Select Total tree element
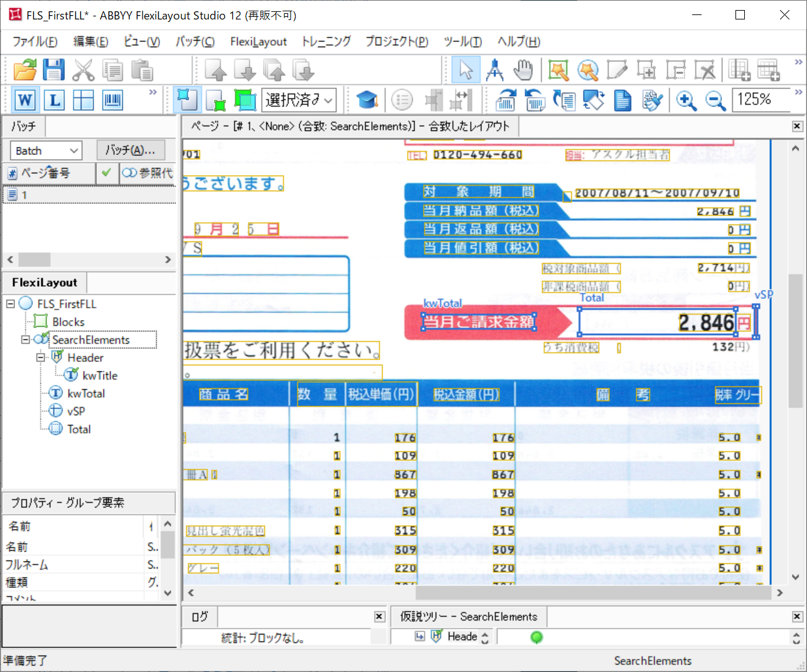This screenshot has height=672, width=807. tap(79, 429)
